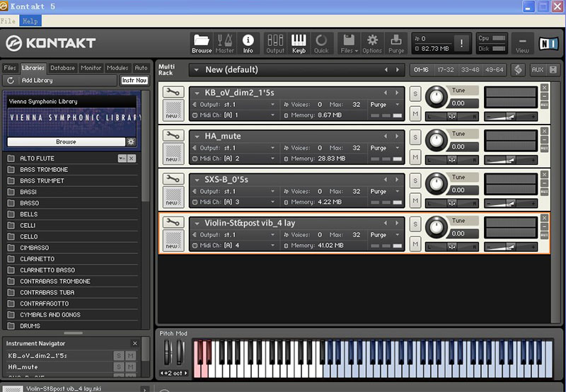Viewport: 566px width, 392px height.
Task: Open Midi Ch dropdown of SXS-B_0'5s
Action: [x=273, y=202]
